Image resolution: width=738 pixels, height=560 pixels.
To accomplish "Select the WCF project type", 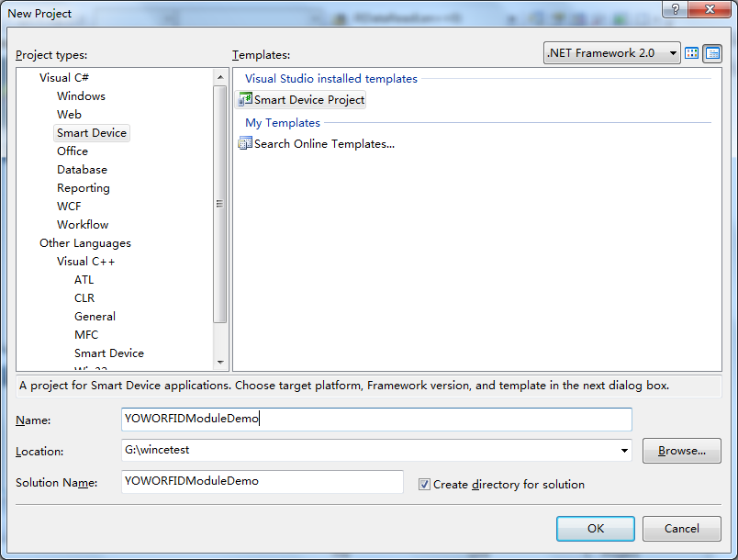I will pyautogui.click(x=69, y=206).
